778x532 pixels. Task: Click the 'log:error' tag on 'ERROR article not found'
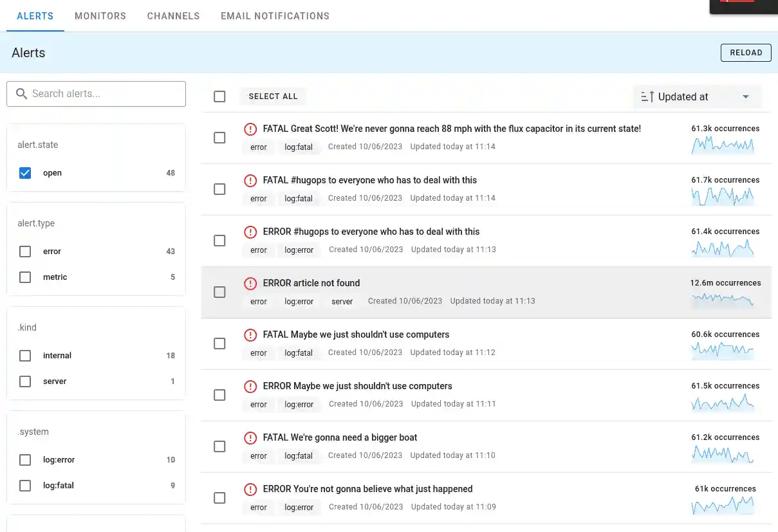coord(299,302)
